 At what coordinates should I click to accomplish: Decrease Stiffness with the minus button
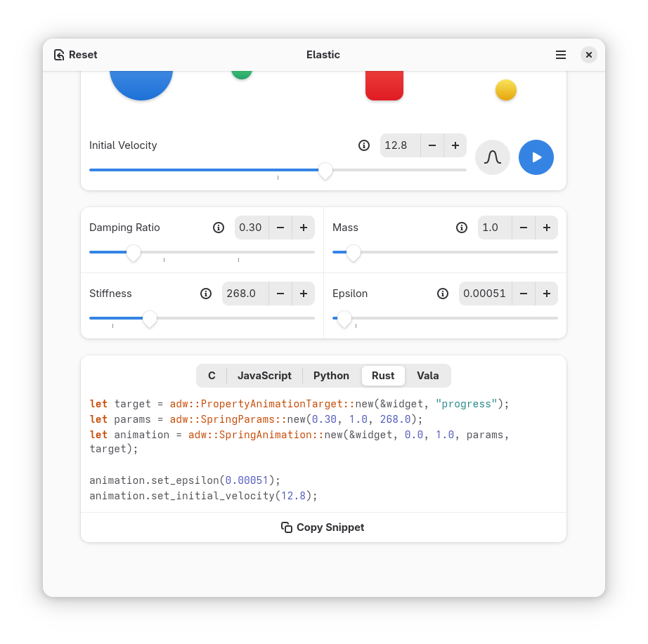[x=280, y=294]
